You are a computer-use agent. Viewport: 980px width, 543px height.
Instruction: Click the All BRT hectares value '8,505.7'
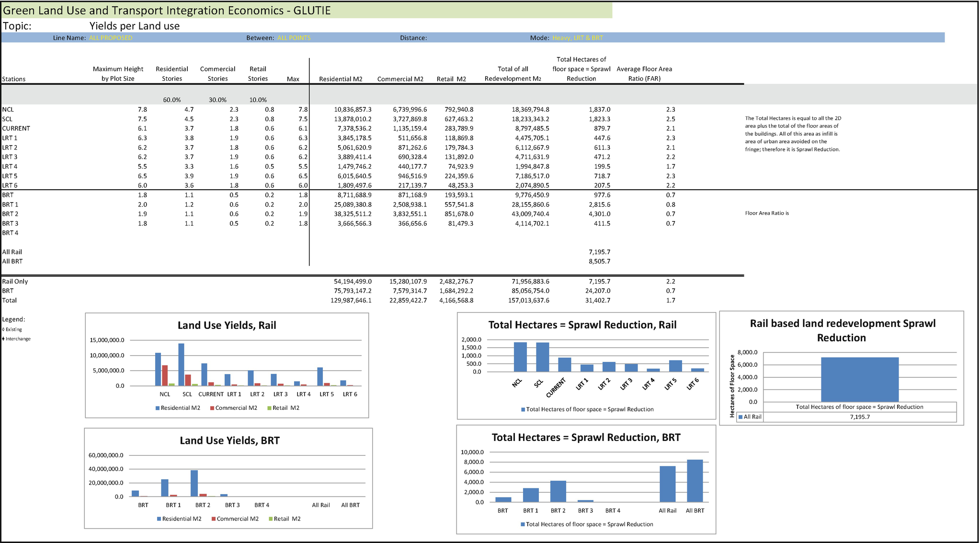click(x=599, y=261)
